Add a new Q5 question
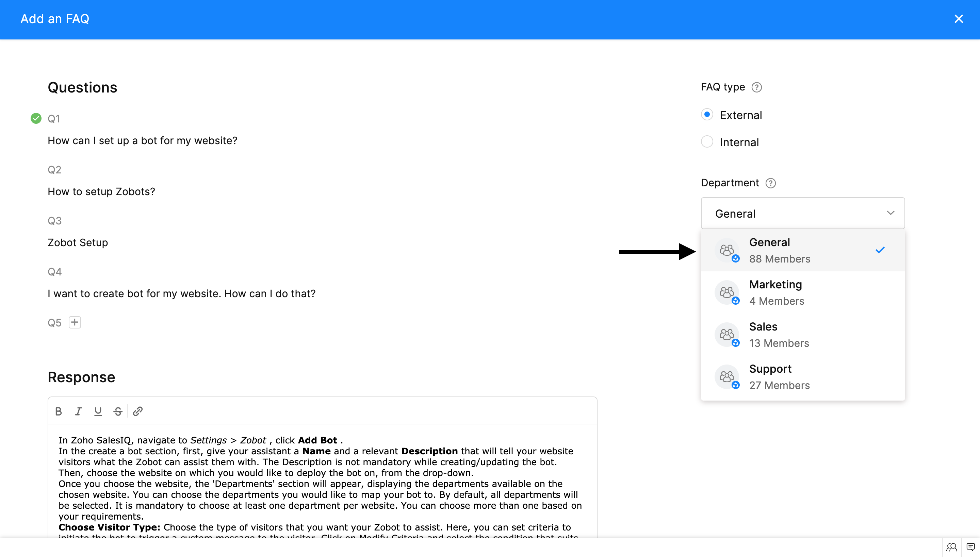 click(x=75, y=322)
